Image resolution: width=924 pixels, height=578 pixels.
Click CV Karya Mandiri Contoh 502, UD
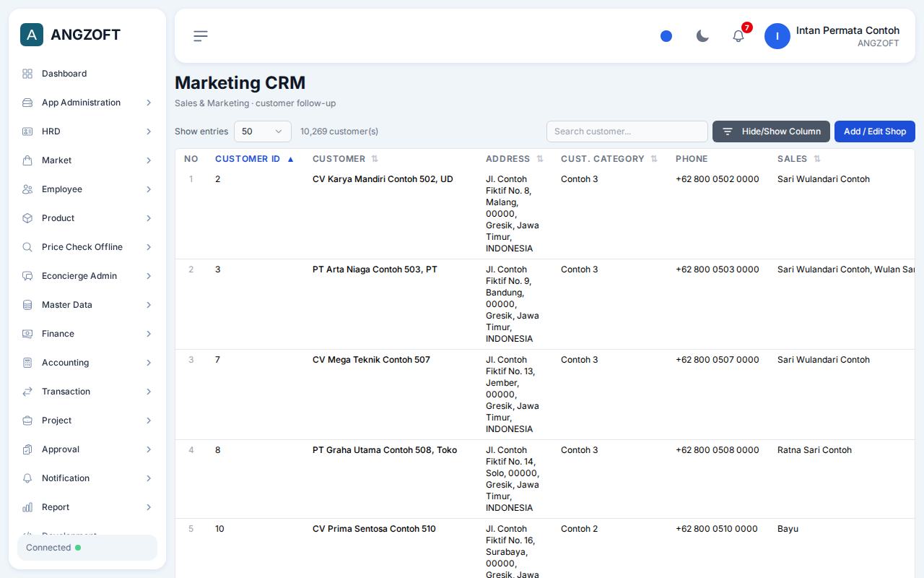[383, 179]
